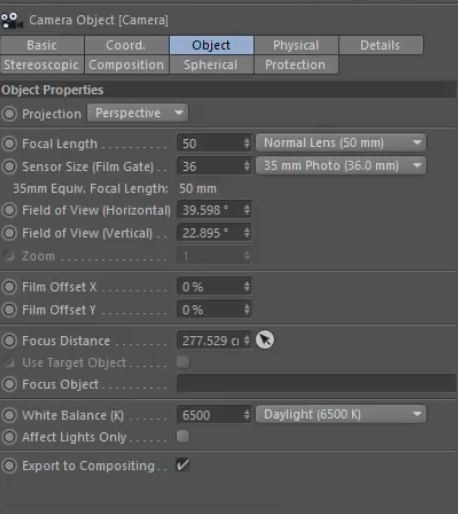Expand the Daylight (6500 K) preset dropdown
This screenshot has width=458, height=514.
(x=341, y=414)
